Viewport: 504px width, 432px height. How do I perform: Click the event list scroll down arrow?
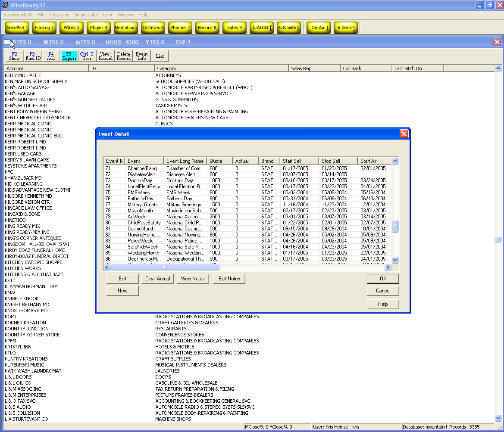tap(395, 260)
